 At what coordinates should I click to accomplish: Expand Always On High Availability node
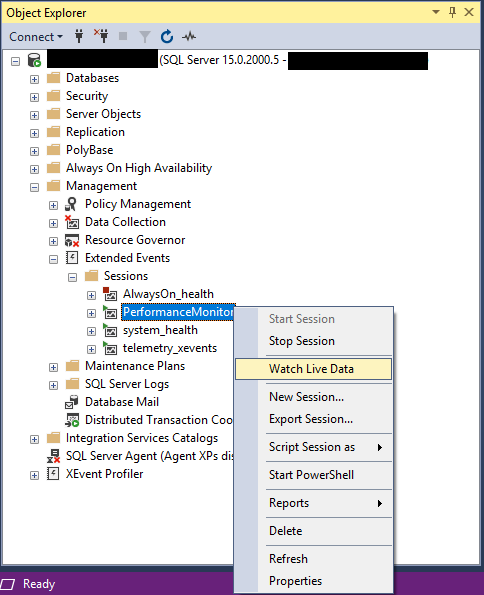pos(35,169)
